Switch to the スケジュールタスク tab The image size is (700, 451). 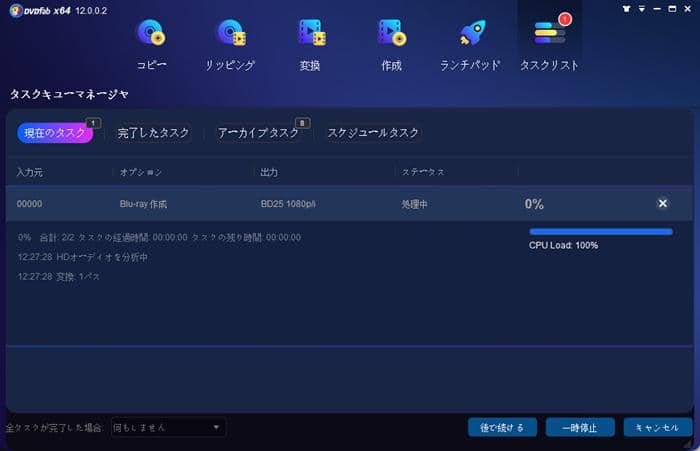373,133
